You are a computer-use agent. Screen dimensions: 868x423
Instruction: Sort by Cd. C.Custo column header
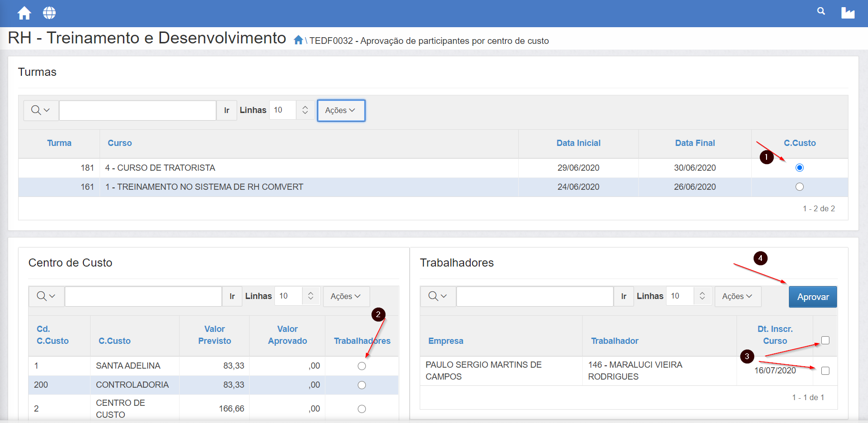point(52,335)
